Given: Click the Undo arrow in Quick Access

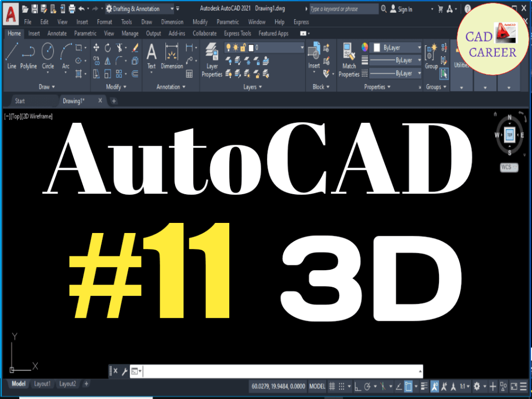Looking at the screenshot, I should [81, 9].
